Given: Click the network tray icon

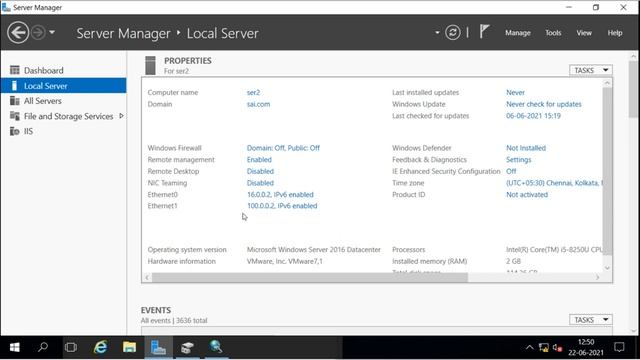Looking at the screenshot, I should 544,347.
